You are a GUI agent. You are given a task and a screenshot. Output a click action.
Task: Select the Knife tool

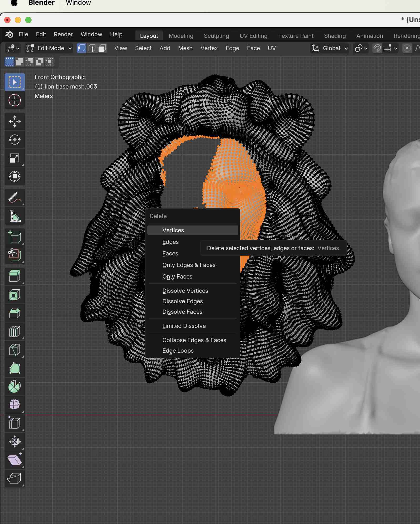click(x=15, y=350)
